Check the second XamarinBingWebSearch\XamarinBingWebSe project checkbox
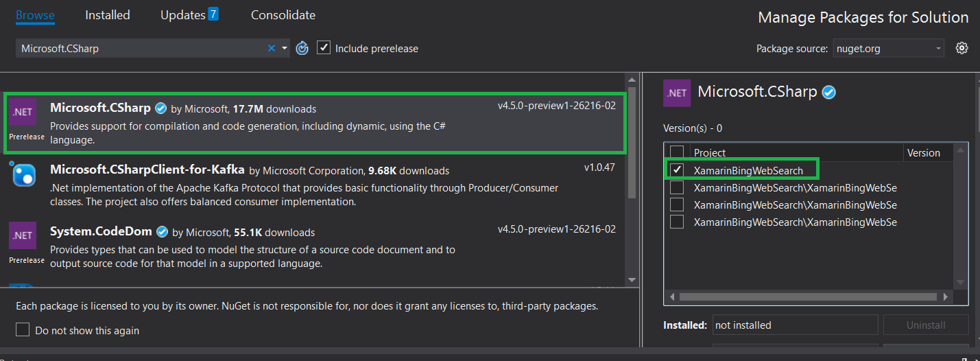Viewport: 980px width, 361px height. [677, 187]
